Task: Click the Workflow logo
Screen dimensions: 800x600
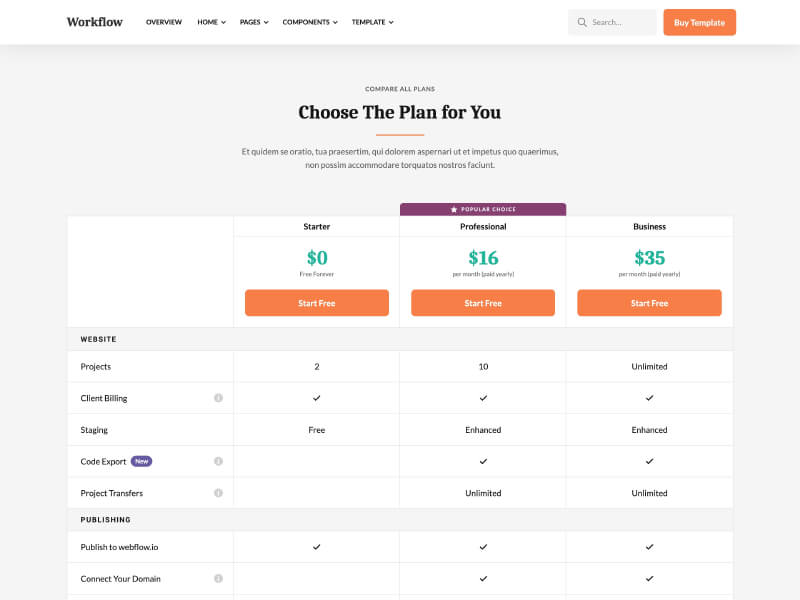Action: click(x=94, y=22)
